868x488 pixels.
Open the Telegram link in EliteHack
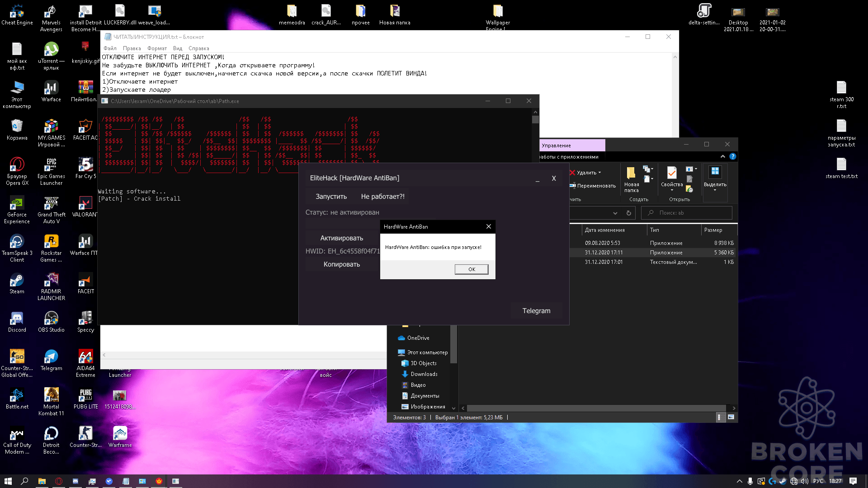pos(536,311)
